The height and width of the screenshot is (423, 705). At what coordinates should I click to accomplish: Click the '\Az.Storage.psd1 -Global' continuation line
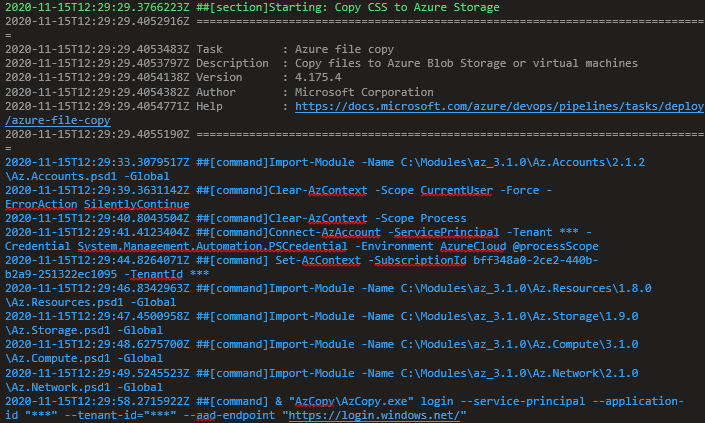click(x=84, y=330)
